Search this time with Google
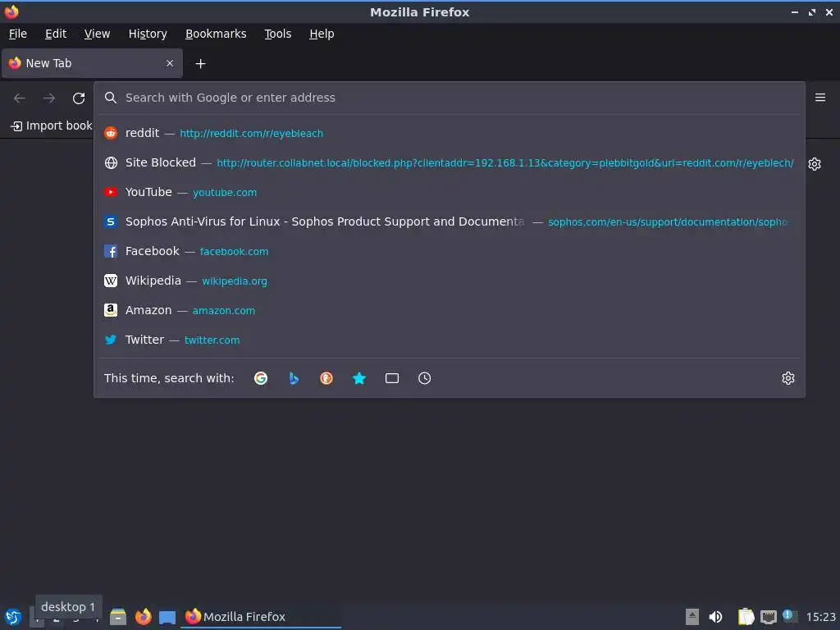 (261, 378)
